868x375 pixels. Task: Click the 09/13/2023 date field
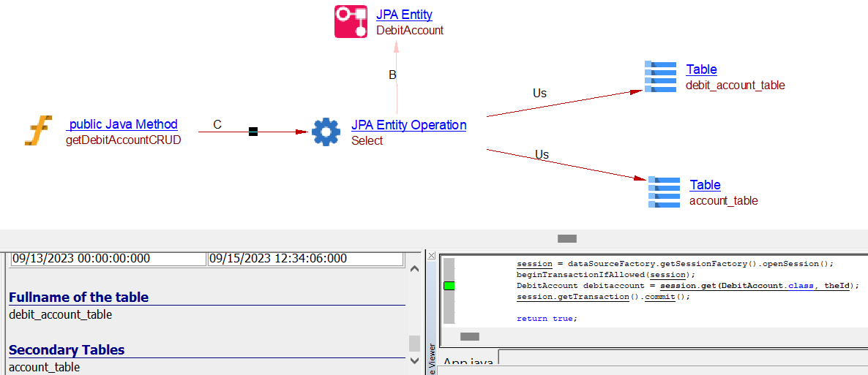tap(108, 258)
